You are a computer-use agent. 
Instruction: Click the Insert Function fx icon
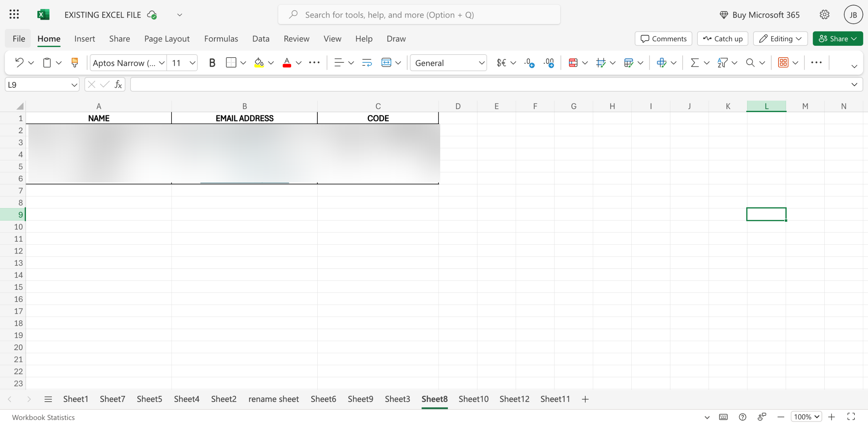(x=118, y=84)
